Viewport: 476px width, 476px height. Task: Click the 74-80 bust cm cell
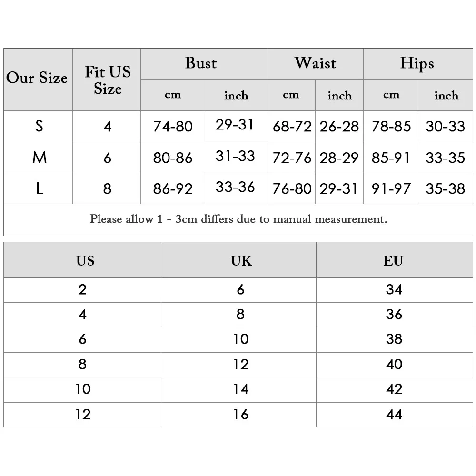coord(173,127)
